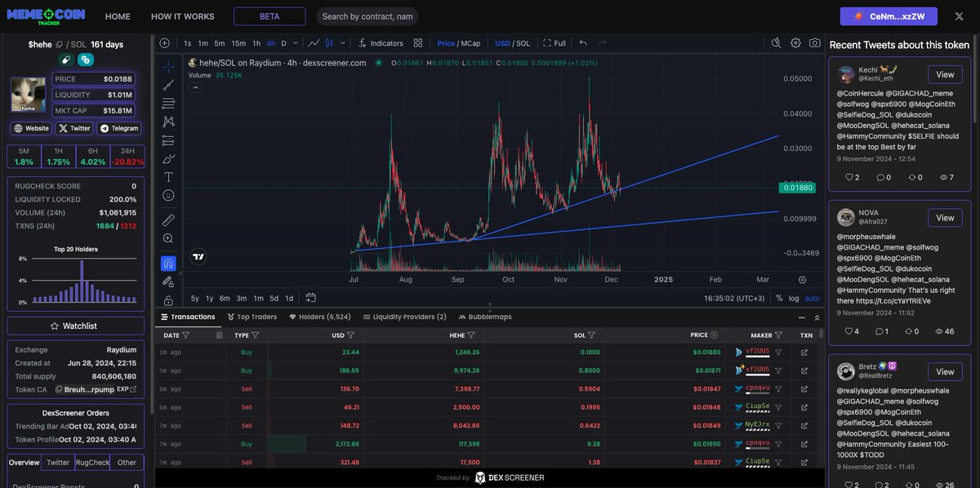Image resolution: width=980 pixels, height=488 pixels.
Task: Filter by maker in the 186.65 row
Action: 778,370
